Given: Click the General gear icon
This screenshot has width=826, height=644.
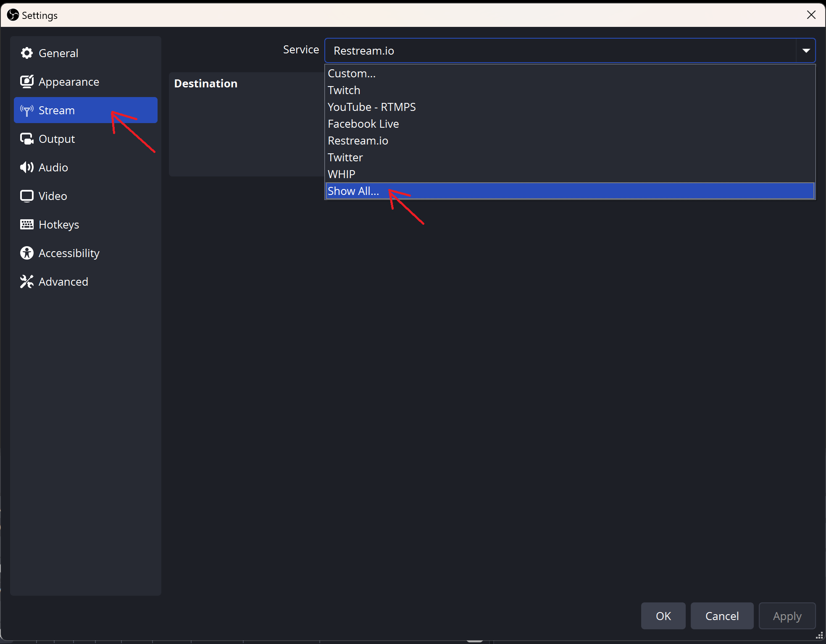Looking at the screenshot, I should pyautogui.click(x=27, y=53).
